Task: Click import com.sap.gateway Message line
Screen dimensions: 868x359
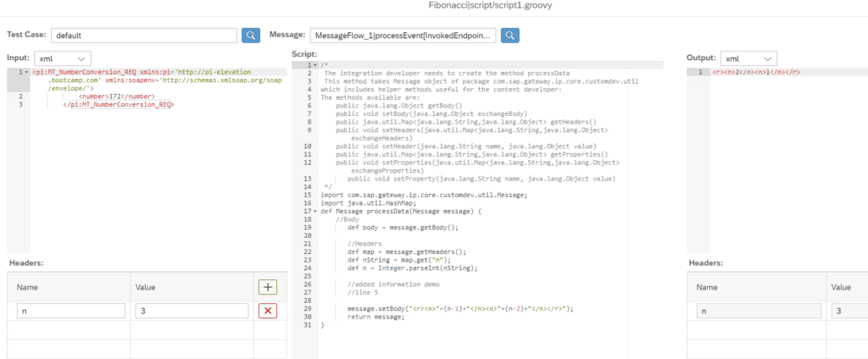Action: (x=424, y=195)
